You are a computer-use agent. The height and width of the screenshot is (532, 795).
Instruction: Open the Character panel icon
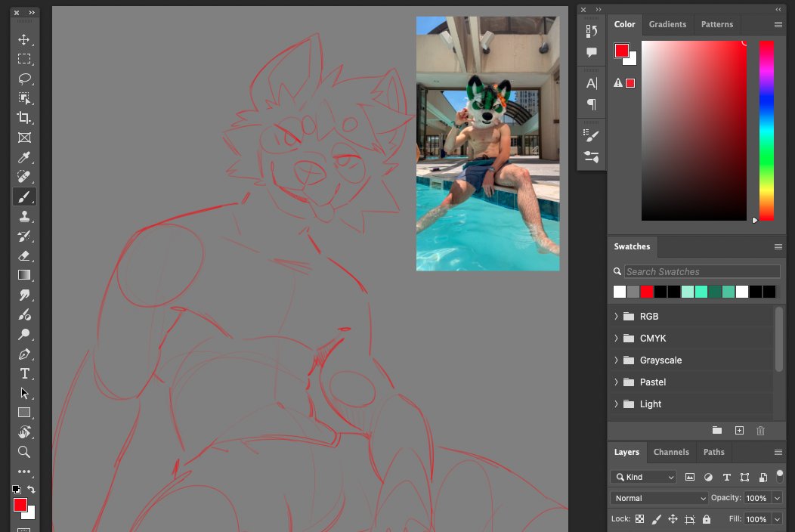pyautogui.click(x=591, y=83)
